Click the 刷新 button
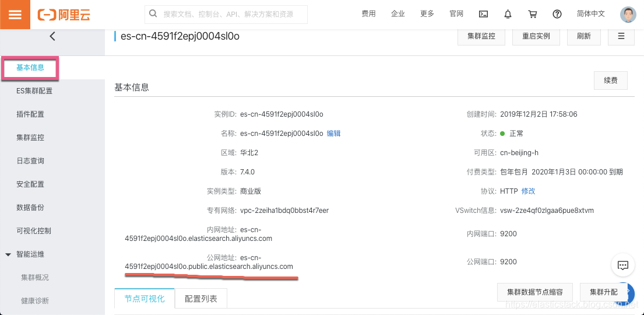 click(583, 36)
